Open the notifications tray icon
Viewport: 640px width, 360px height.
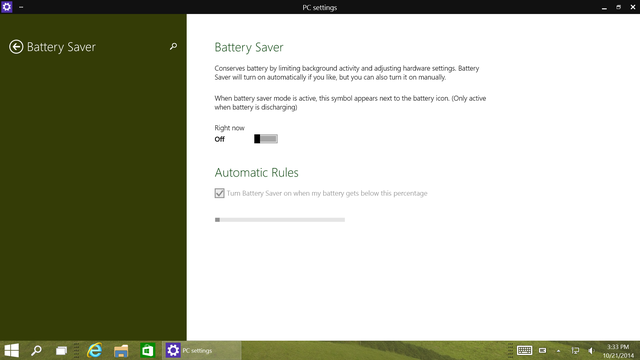pyautogui.click(x=542, y=351)
